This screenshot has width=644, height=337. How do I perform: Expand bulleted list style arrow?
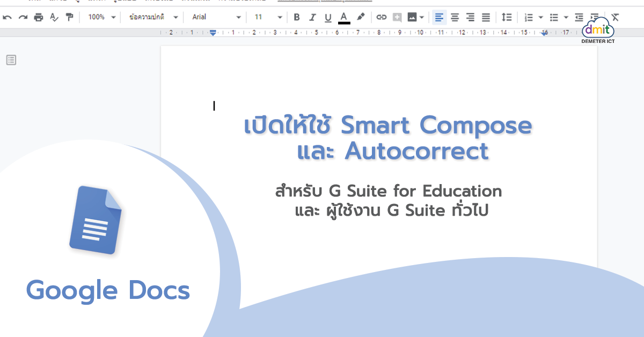[x=566, y=17]
